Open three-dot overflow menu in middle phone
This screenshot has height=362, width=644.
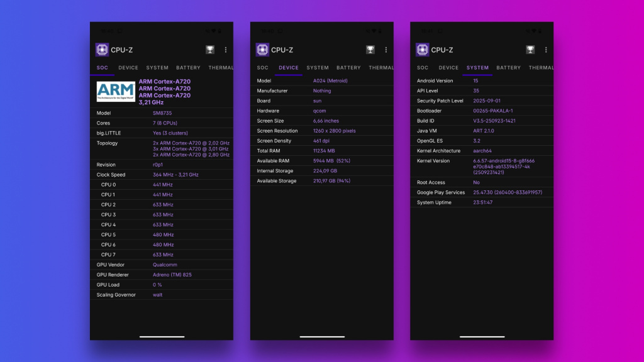pos(386,50)
